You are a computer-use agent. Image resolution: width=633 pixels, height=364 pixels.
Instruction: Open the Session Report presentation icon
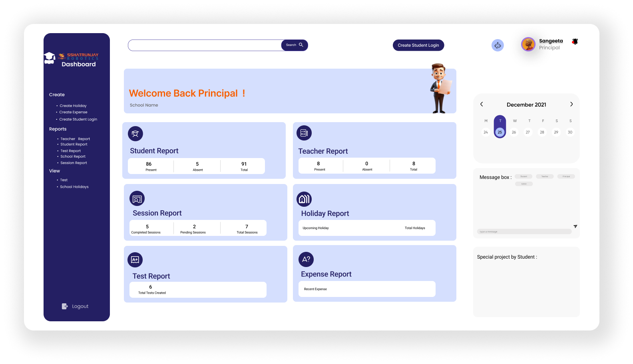pyautogui.click(x=137, y=199)
